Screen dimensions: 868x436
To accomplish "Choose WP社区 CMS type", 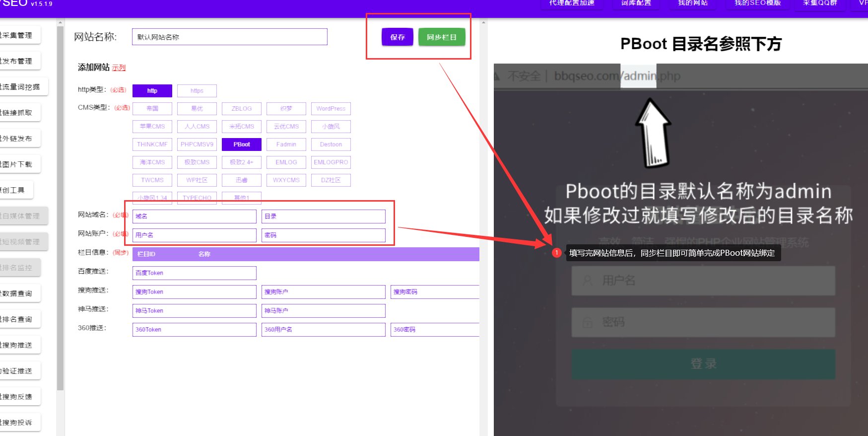I will [197, 180].
